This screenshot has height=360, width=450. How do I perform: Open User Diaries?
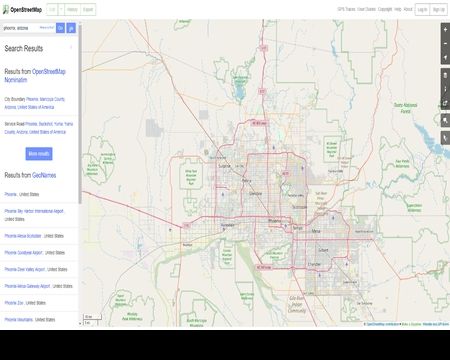366,9
